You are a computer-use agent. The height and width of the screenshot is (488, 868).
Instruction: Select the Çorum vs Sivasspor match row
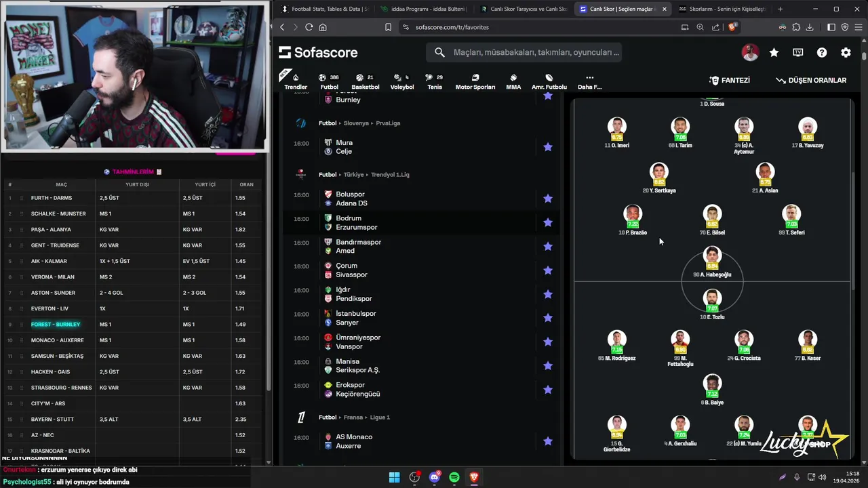[x=421, y=270]
